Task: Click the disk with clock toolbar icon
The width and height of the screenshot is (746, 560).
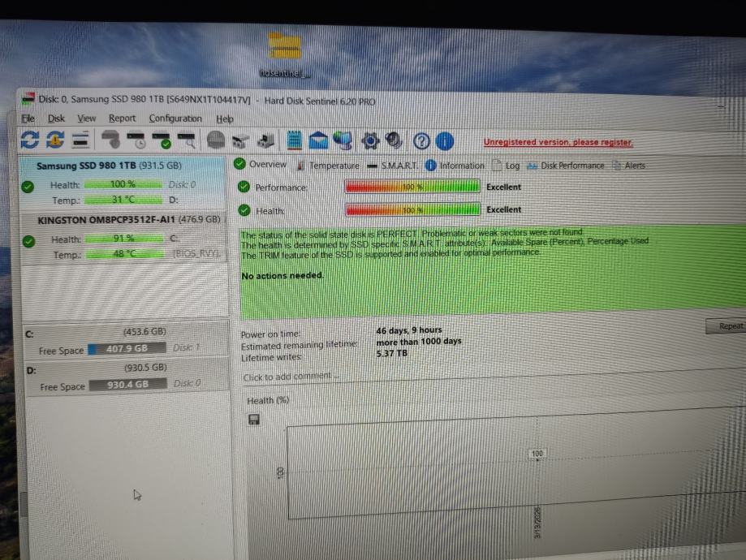Action: click(x=136, y=140)
